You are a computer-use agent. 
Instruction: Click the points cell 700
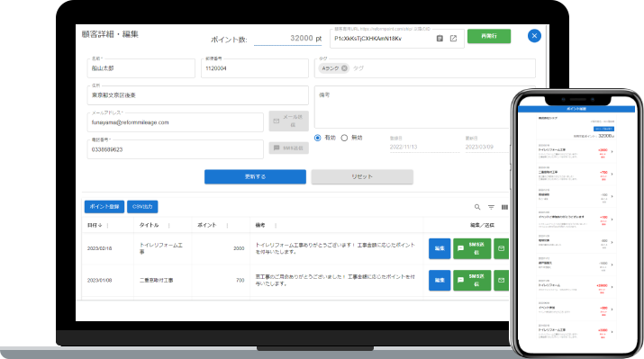[240, 280]
